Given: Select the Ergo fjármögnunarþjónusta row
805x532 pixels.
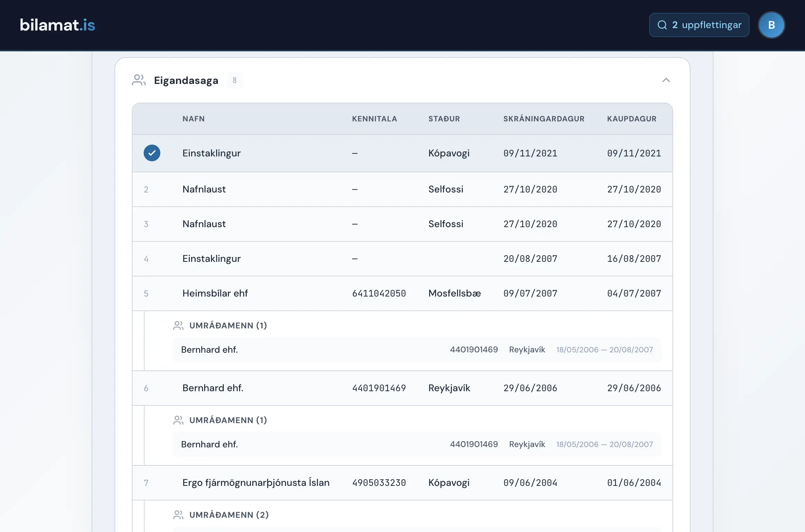Looking at the screenshot, I should (402, 483).
